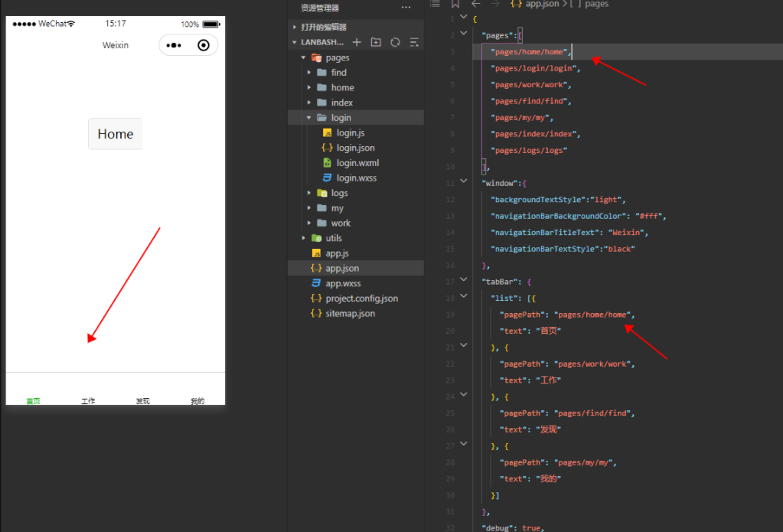This screenshot has width=783, height=532.
Task: Click line number 19 in gutter
Action: click(450, 314)
